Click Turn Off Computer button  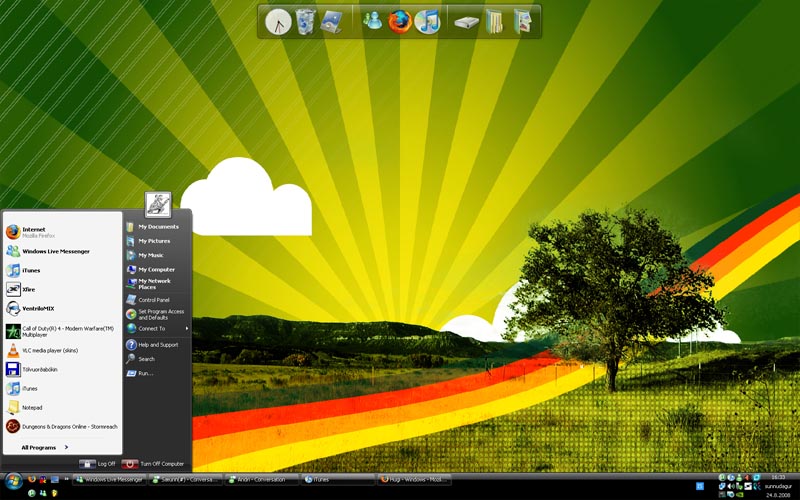click(x=153, y=464)
